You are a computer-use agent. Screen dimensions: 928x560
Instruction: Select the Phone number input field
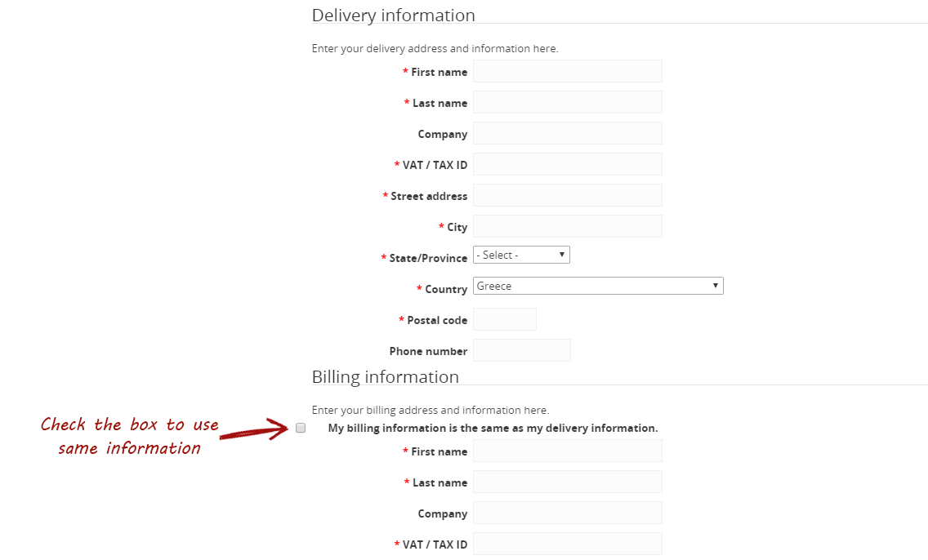pos(522,350)
